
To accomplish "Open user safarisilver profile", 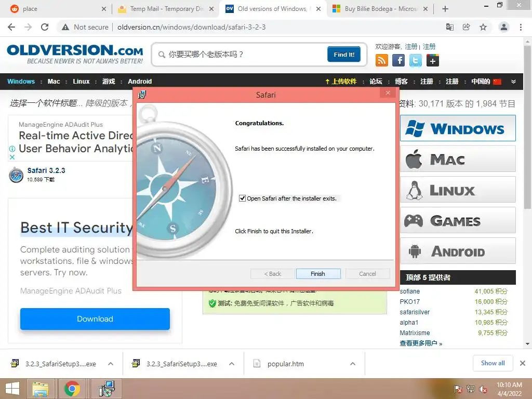I will click(415, 312).
